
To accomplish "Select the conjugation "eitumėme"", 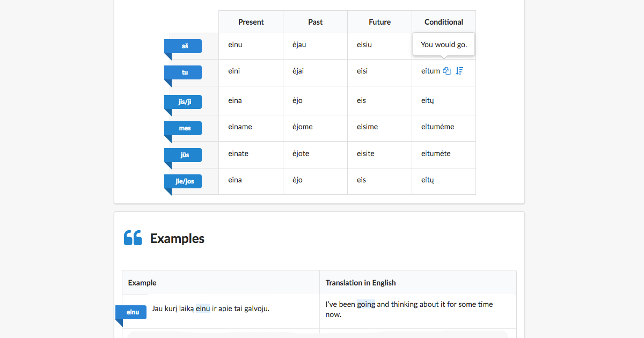I will pyautogui.click(x=438, y=128).
